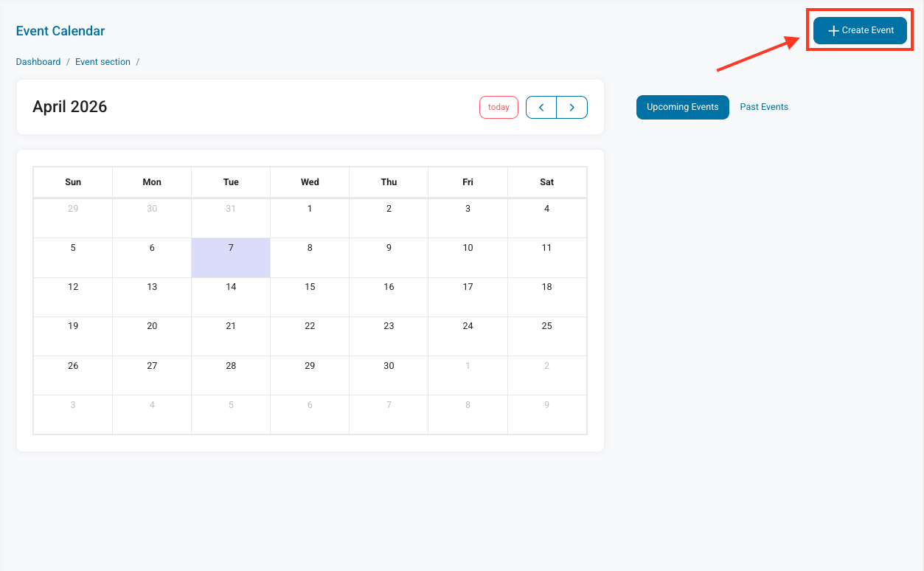924x571 pixels.
Task: Select April 15 on the calendar
Action: tap(310, 297)
